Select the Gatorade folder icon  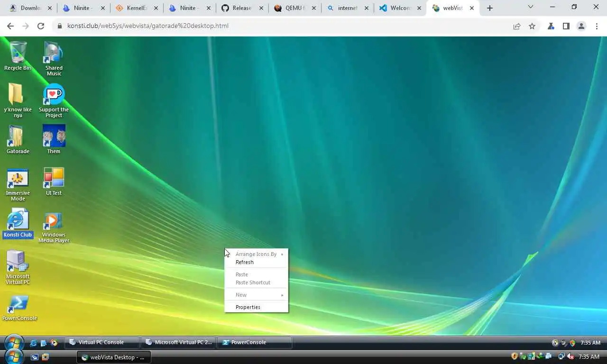(18, 140)
